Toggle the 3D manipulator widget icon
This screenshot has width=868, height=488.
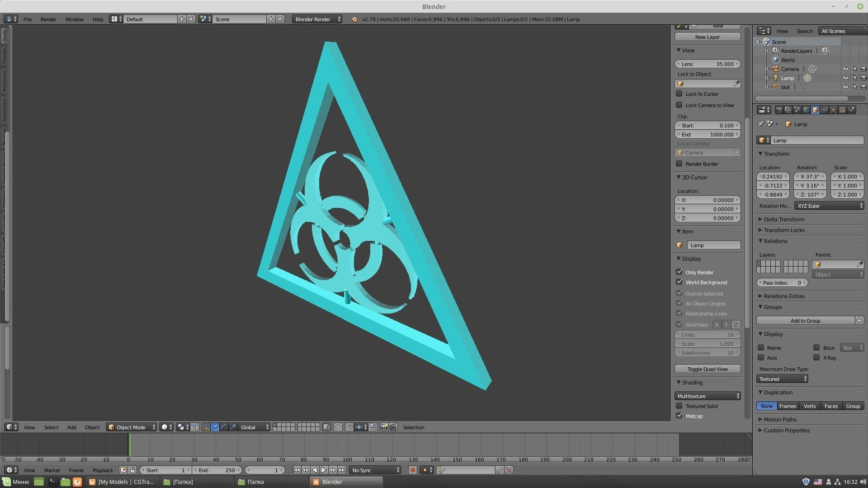pos(206,427)
